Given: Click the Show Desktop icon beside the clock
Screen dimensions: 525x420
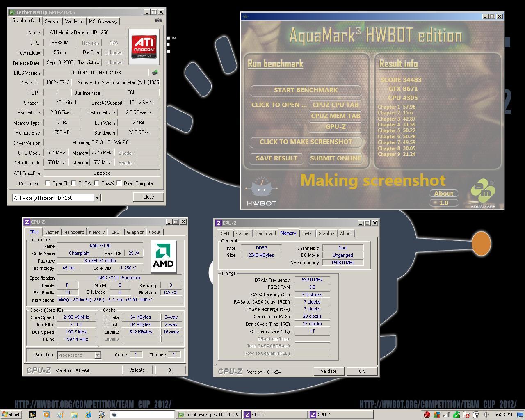Looking at the screenshot, I should pyautogui.click(x=520, y=415).
